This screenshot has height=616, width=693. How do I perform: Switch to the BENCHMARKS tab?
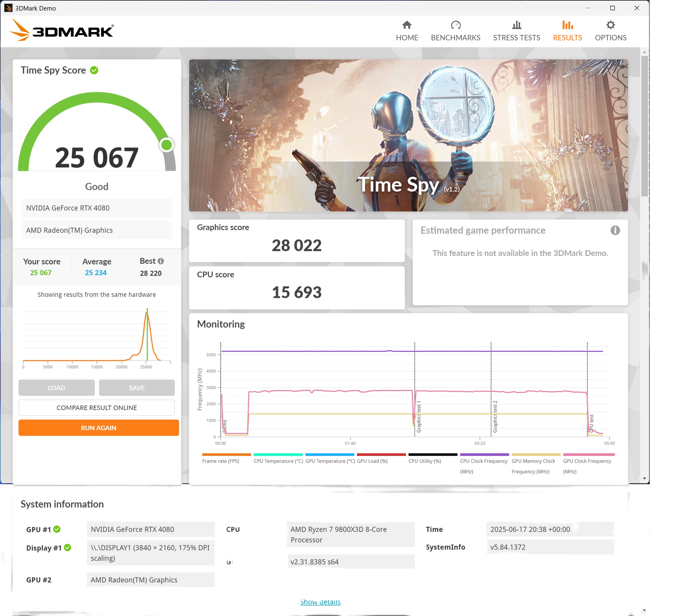(456, 30)
